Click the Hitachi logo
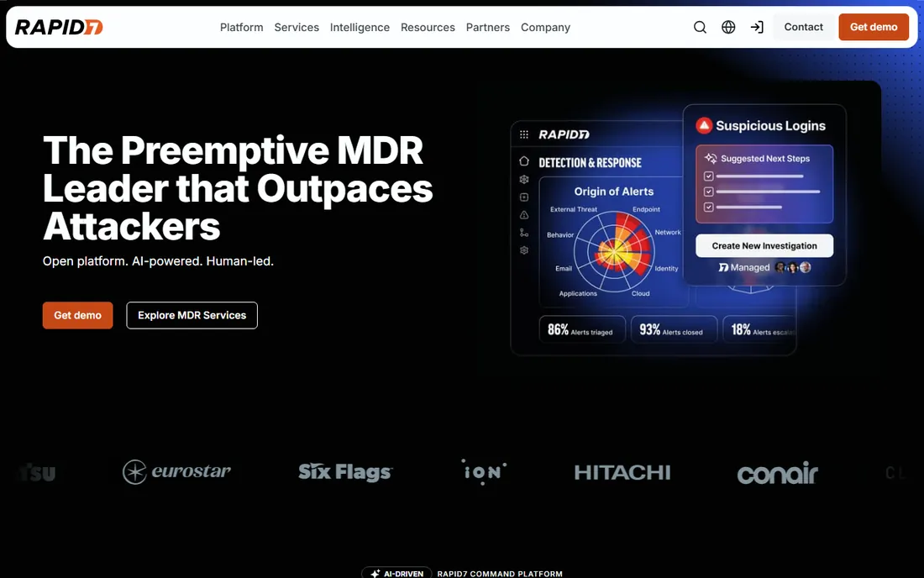The height and width of the screenshot is (578, 924). [622, 472]
